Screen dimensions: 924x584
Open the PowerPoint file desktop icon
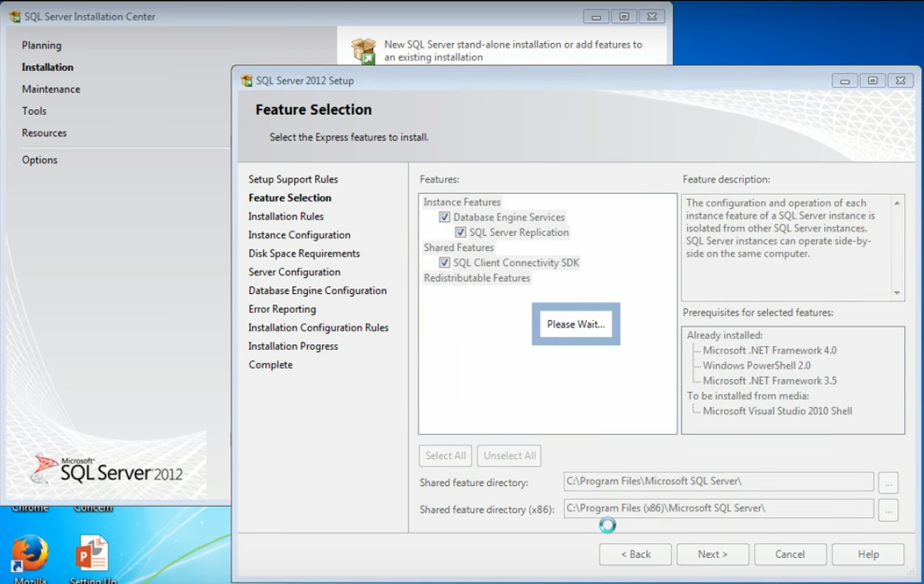click(x=92, y=553)
